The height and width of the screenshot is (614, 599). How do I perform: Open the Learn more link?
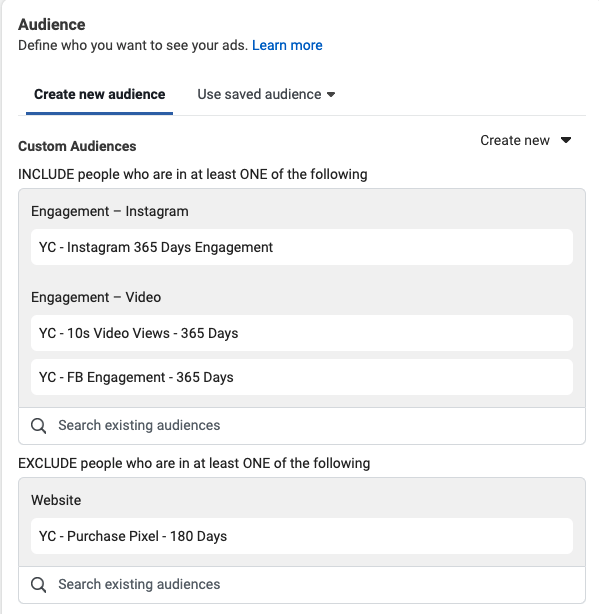pyautogui.click(x=287, y=45)
